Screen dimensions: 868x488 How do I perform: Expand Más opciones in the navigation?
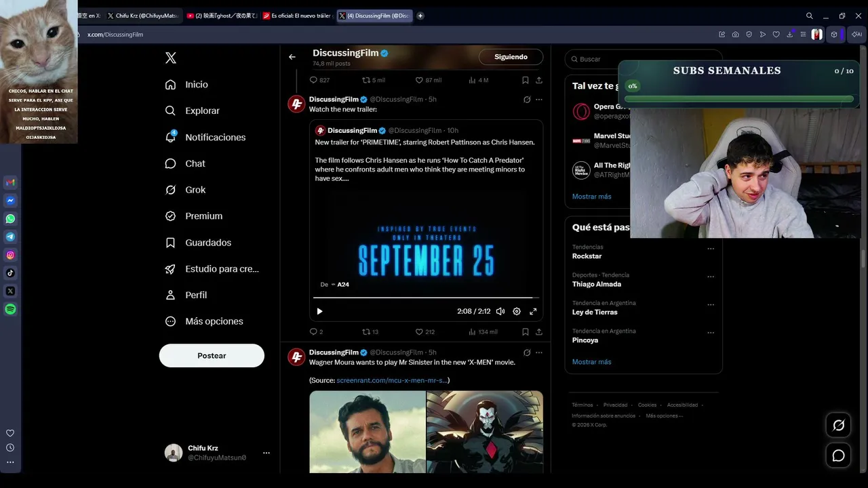point(204,321)
